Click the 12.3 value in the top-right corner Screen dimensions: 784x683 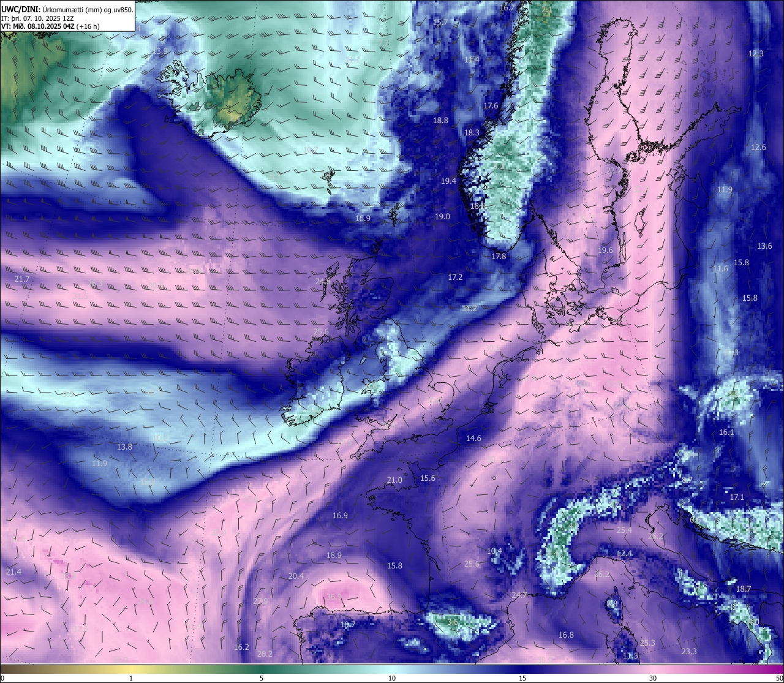(x=756, y=54)
